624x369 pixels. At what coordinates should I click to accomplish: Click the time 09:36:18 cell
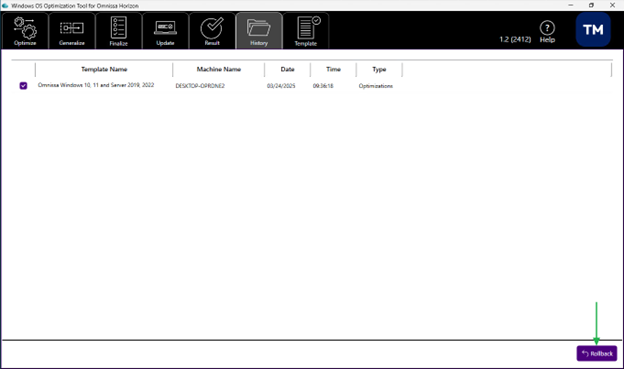323,86
